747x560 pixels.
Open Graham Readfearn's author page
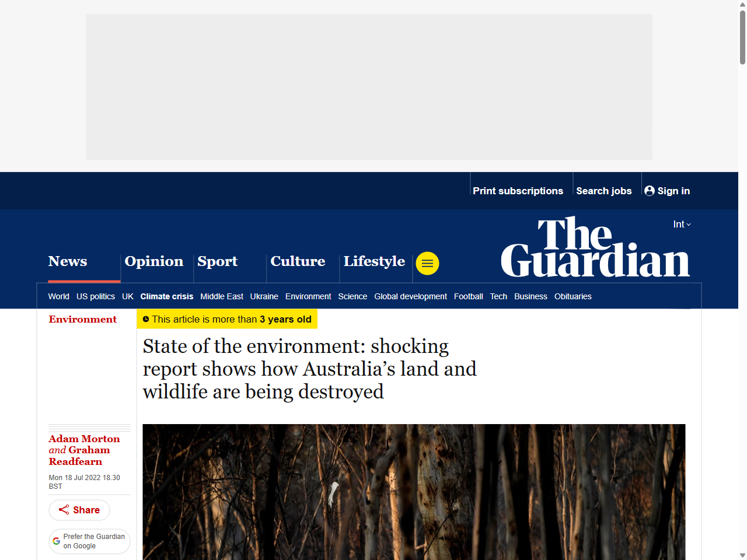click(79, 456)
